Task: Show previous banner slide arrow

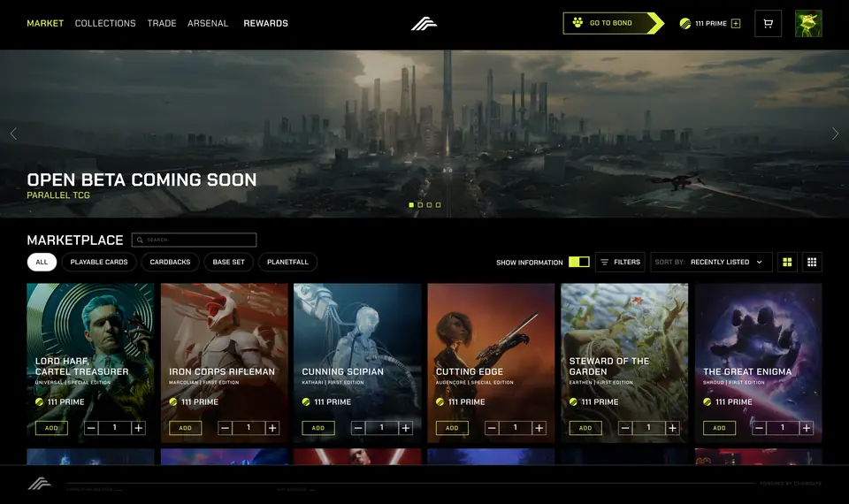Action: (13, 134)
